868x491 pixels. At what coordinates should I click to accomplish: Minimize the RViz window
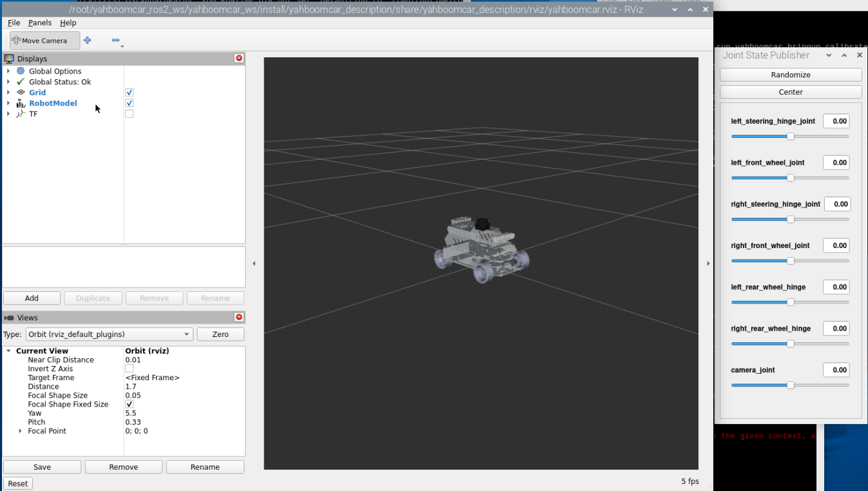pyautogui.click(x=675, y=10)
